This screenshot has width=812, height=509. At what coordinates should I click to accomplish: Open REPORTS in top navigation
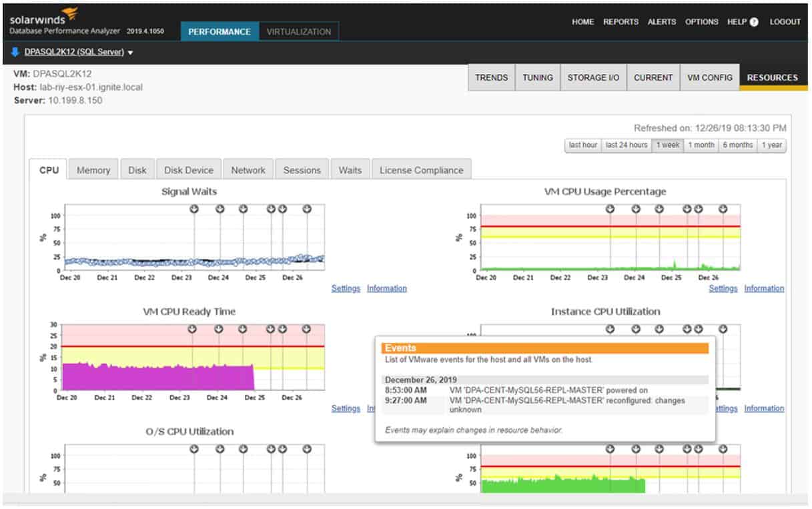tap(621, 22)
